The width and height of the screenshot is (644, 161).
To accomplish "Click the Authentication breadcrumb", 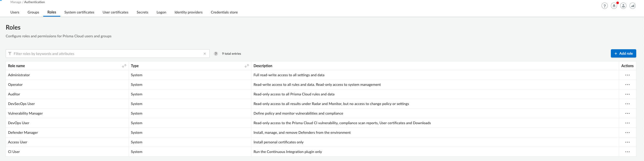I will click(x=34, y=2).
